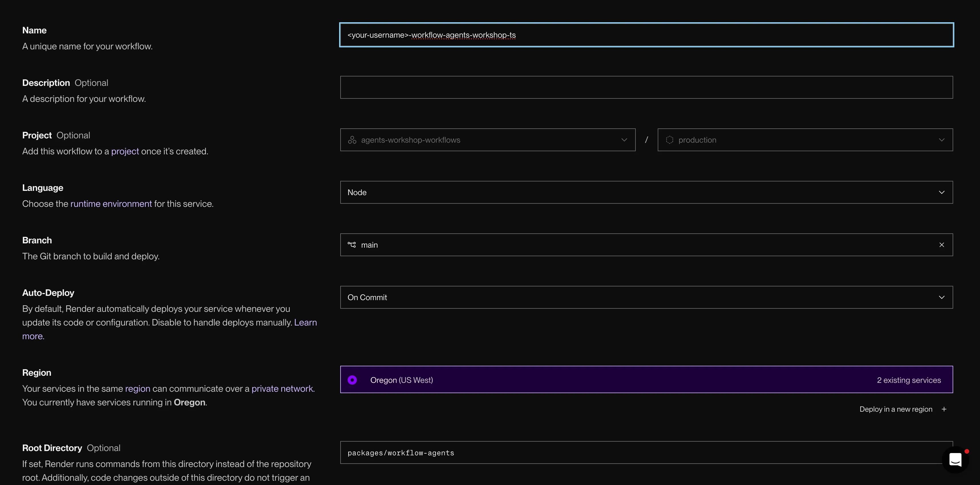
Task: Click the 'Language' heading label
Action: coord(42,188)
